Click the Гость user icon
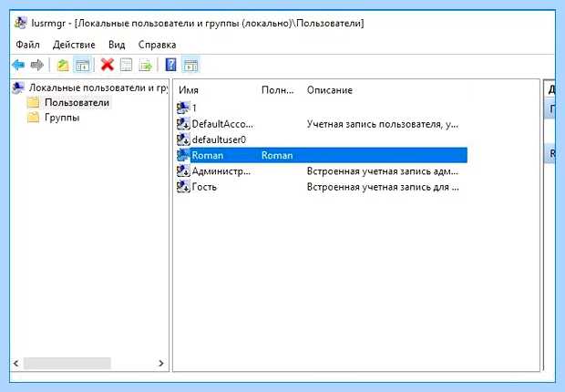Screen dimensions: 565x392 183,187
